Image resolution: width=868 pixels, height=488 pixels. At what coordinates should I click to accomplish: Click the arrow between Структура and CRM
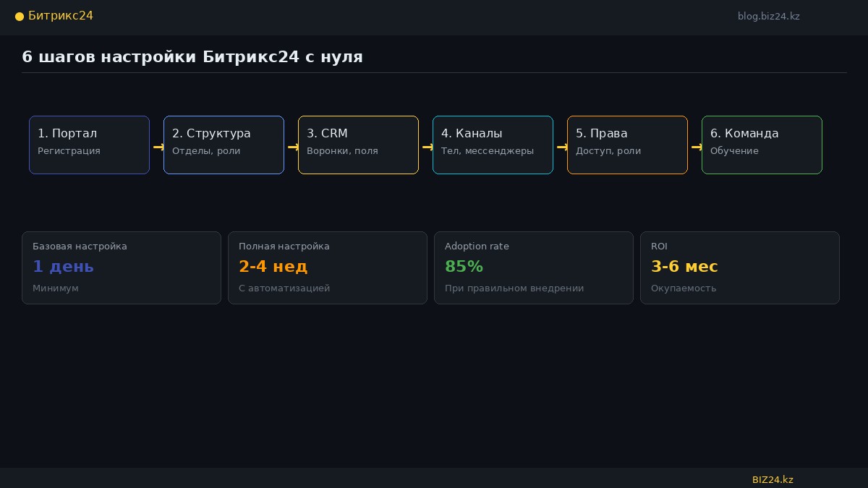(293, 147)
